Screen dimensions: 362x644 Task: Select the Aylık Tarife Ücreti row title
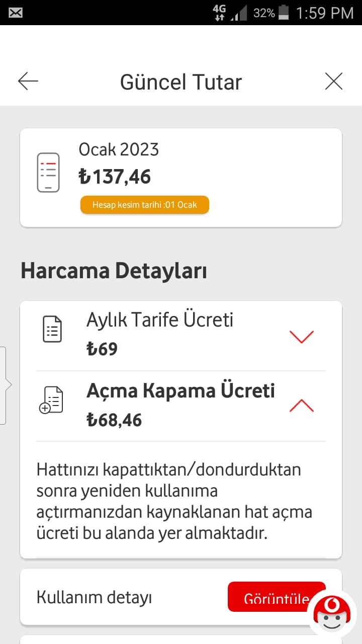pyautogui.click(x=160, y=320)
